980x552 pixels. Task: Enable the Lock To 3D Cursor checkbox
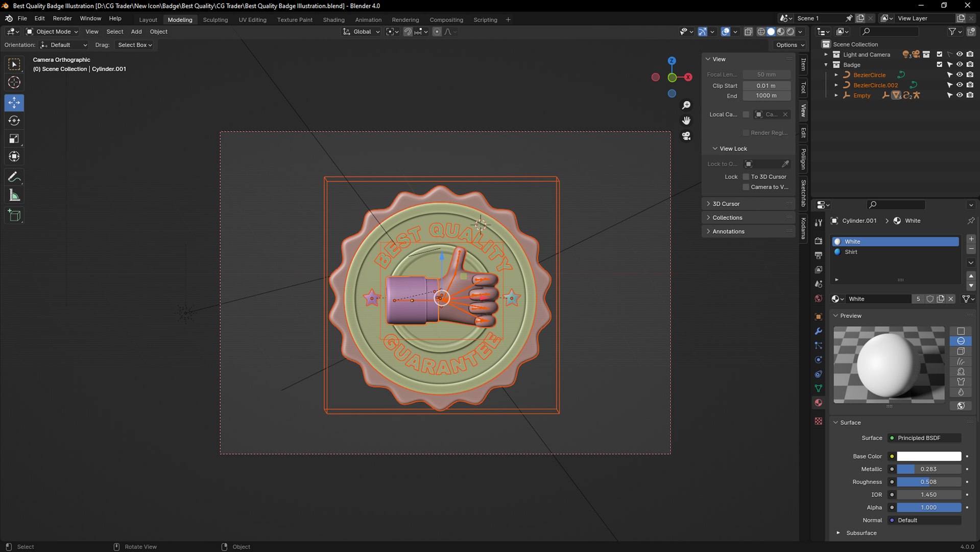point(746,177)
